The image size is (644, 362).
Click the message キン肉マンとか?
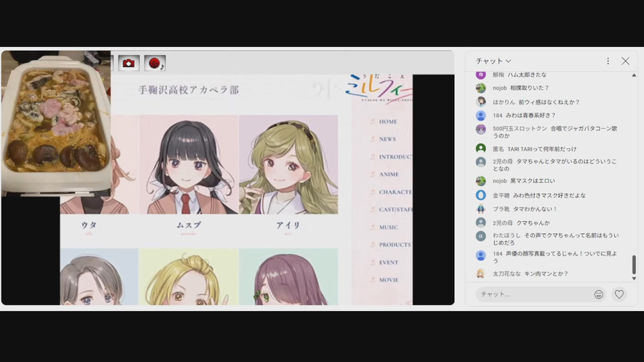point(546,274)
